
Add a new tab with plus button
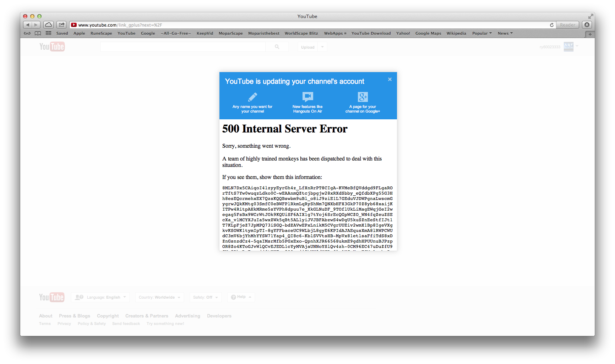click(590, 34)
